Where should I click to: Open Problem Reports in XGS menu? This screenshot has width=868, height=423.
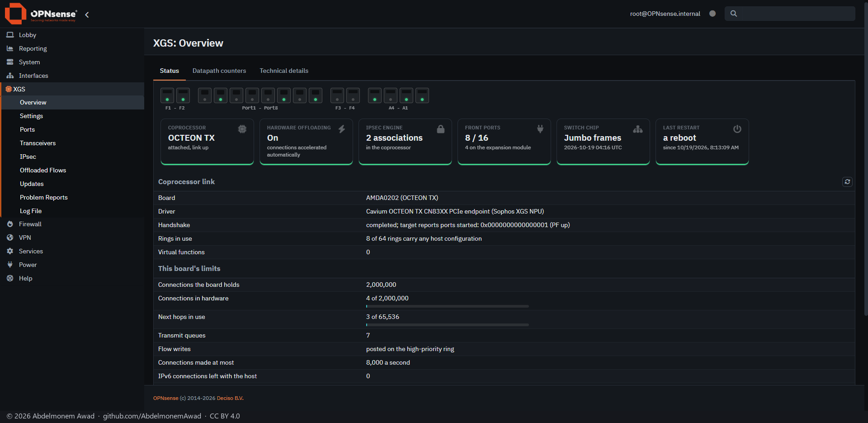73,197
